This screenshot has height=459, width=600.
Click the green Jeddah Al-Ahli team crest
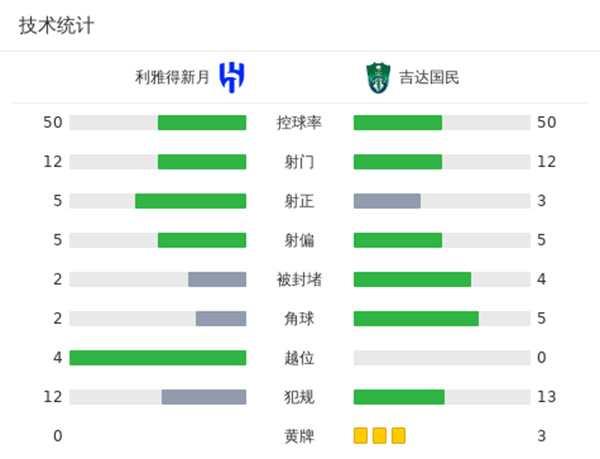(x=376, y=77)
